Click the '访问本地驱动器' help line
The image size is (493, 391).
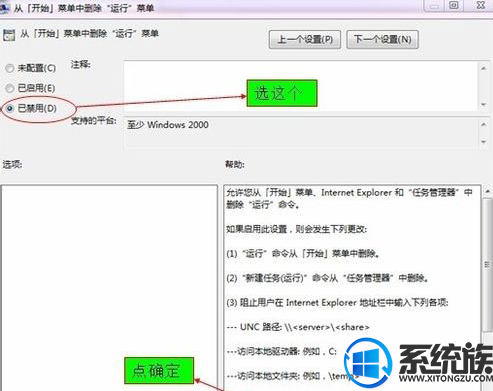(281, 352)
